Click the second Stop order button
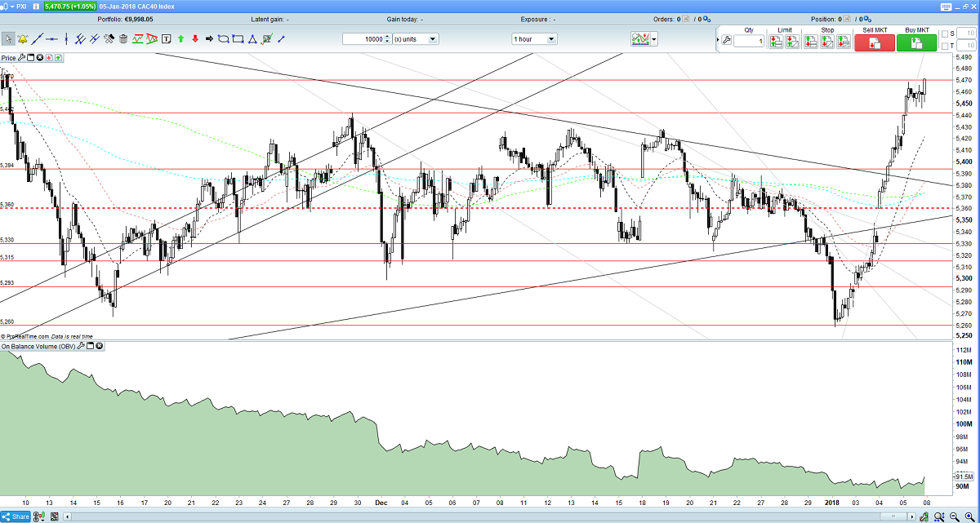 click(826, 42)
